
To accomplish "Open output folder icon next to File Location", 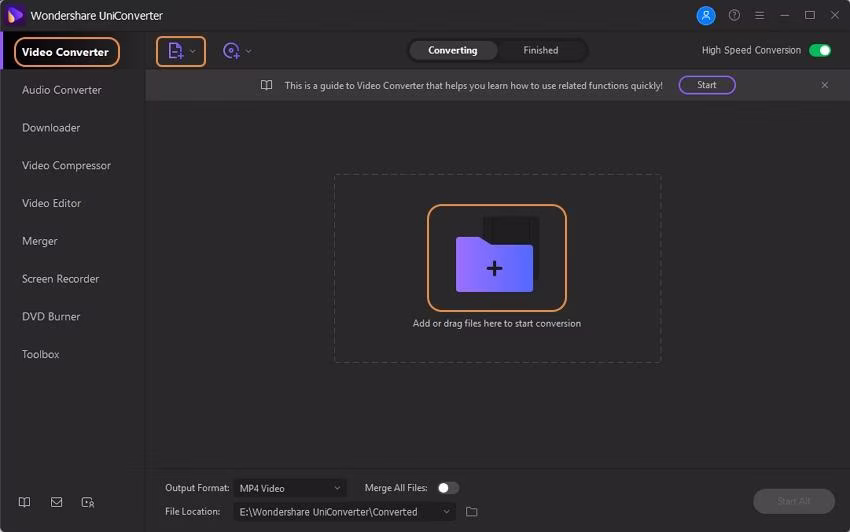I will click(472, 511).
